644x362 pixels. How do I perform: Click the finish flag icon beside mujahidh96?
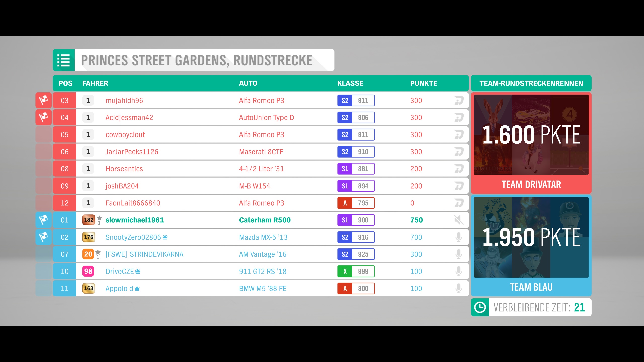pos(44,100)
